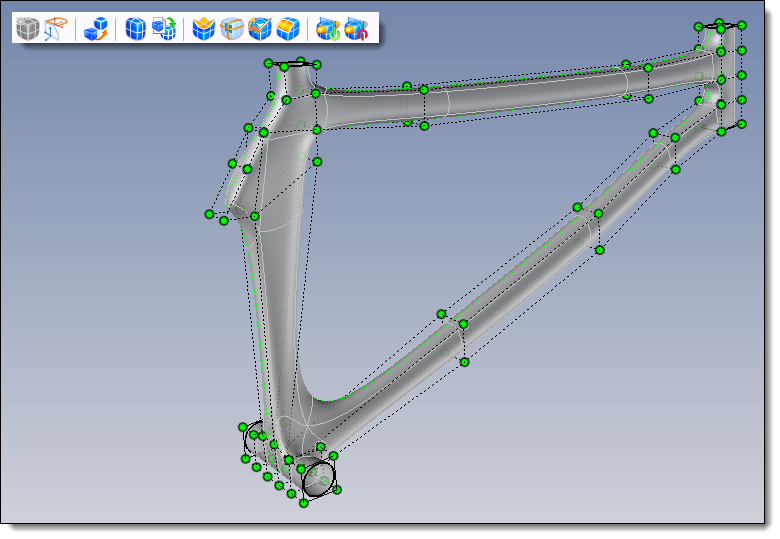Image resolution: width=780 pixels, height=539 pixels.
Task: Select the blue cube with orange zigzag icon
Action: pos(260,28)
